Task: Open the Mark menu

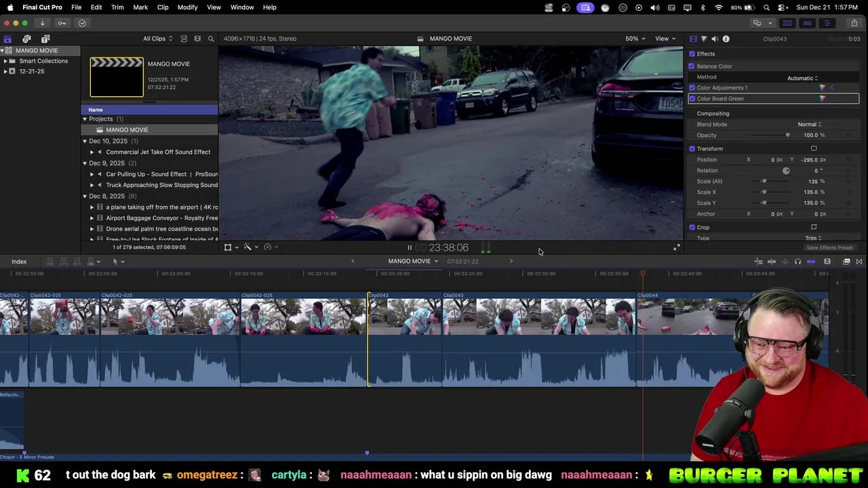Action: click(x=140, y=7)
